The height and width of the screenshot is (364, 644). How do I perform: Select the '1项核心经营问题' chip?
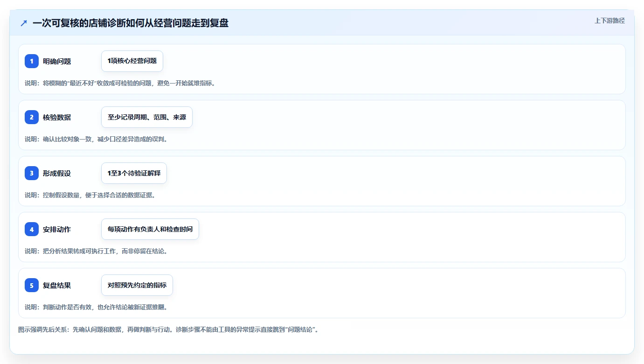click(132, 61)
